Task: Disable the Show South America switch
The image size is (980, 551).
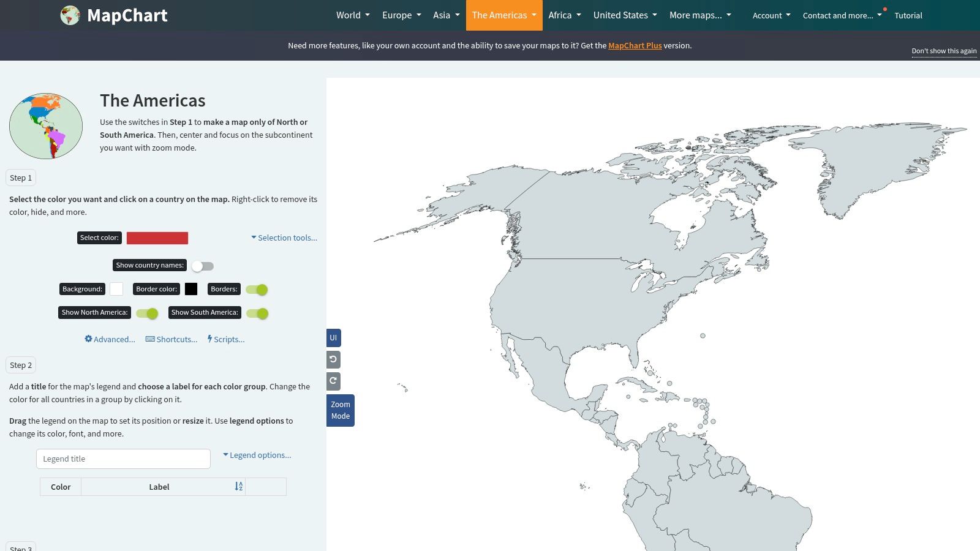Action: coord(257,313)
